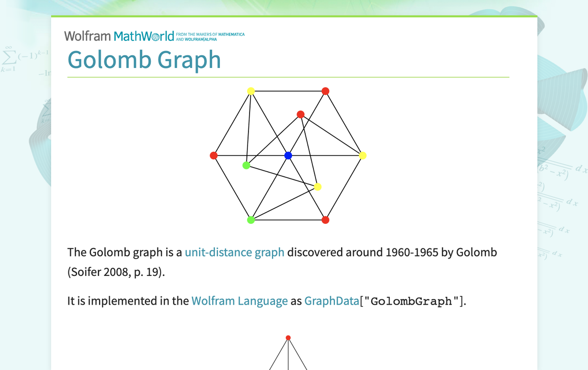Click the Golomb Graph page heading

point(144,59)
